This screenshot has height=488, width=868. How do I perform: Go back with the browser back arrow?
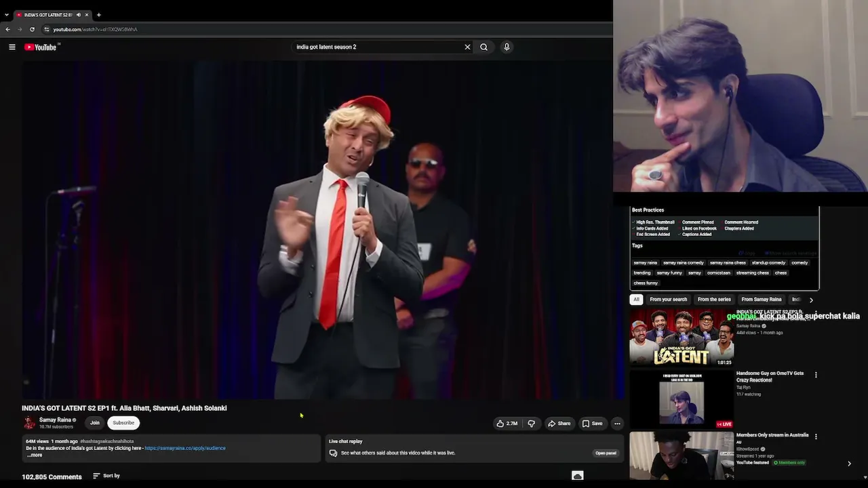(7, 29)
